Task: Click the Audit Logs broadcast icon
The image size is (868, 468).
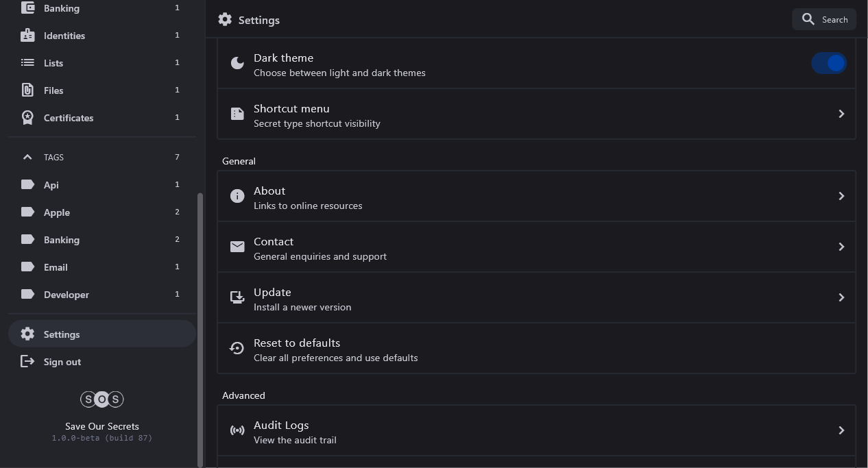Action: tap(237, 430)
